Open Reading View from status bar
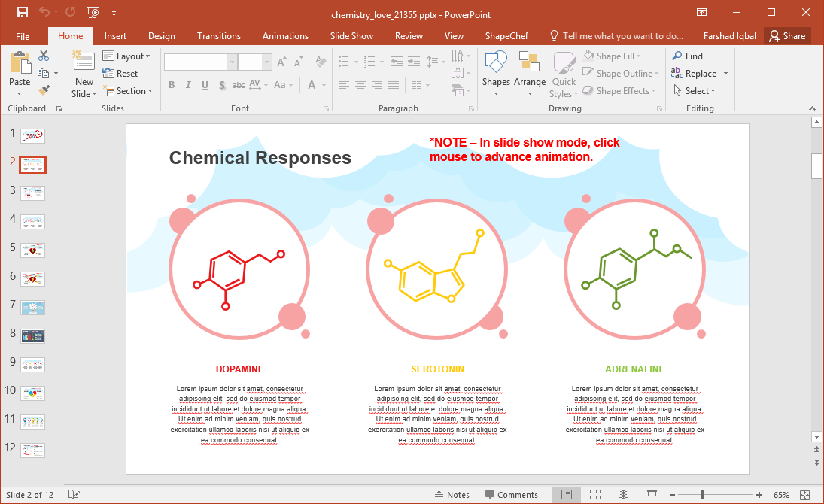The image size is (824, 504). click(x=623, y=495)
